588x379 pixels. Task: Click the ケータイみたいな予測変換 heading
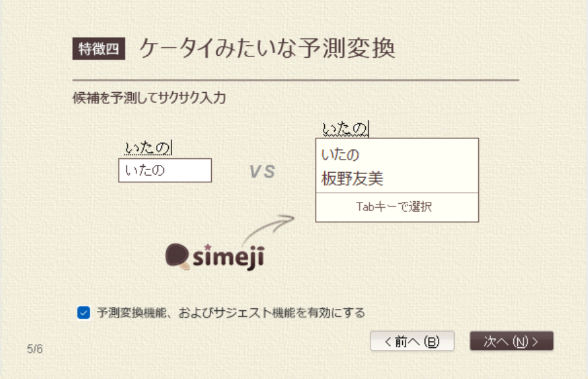point(267,49)
